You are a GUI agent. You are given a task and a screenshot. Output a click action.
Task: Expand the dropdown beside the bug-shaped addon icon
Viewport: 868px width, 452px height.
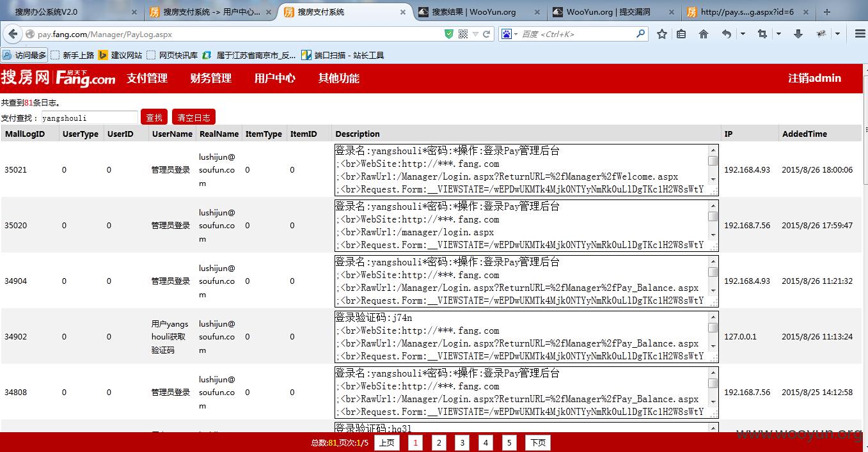point(837,34)
